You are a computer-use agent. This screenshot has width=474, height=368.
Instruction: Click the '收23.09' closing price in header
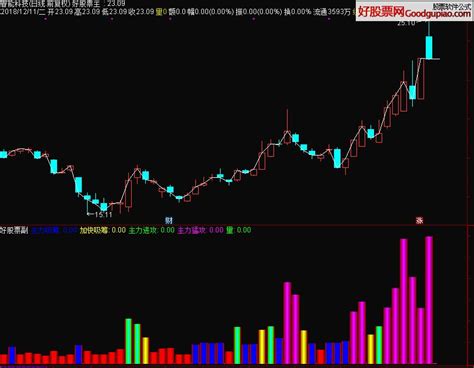click(x=141, y=12)
